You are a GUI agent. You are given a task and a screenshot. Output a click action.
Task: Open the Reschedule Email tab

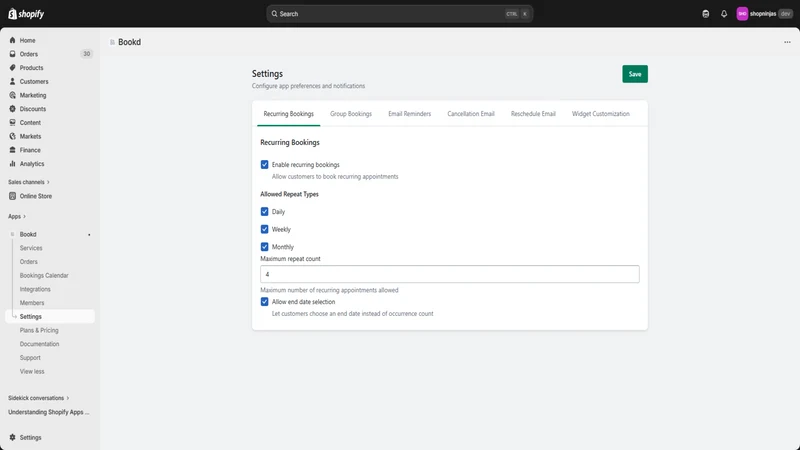click(x=533, y=114)
